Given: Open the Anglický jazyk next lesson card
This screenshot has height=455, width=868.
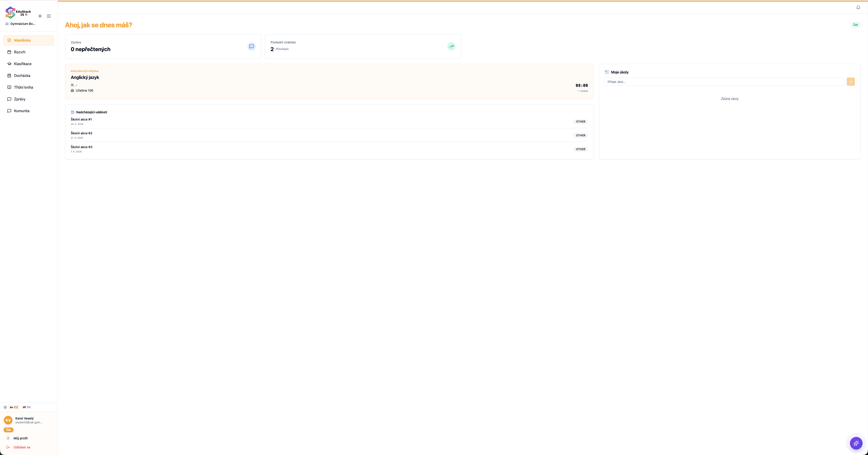Looking at the screenshot, I should click(329, 81).
